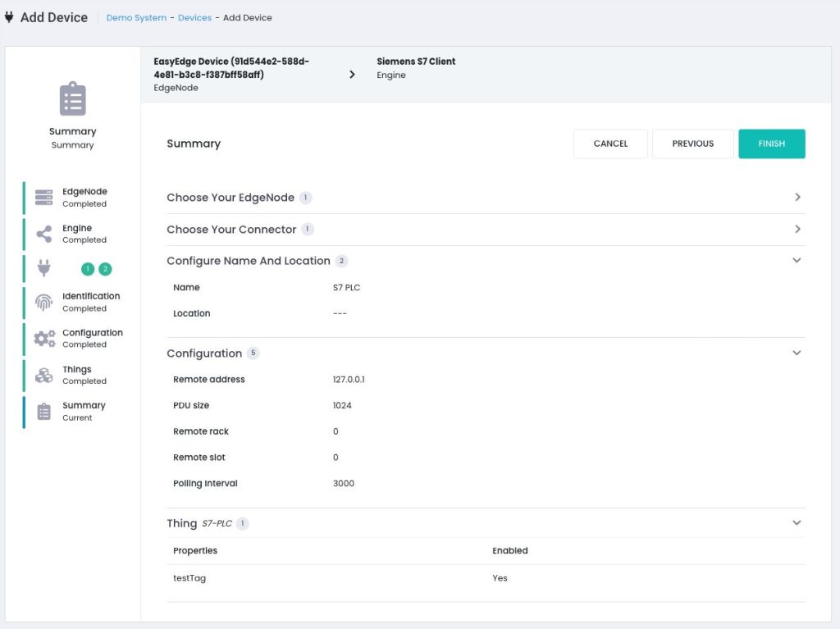Select the Things cubes icon
The height and width of the screenshot is (629, 840).
44,375
